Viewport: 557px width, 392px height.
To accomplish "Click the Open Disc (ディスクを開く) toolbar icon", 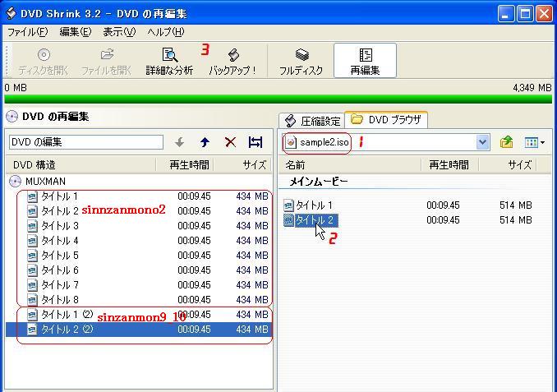I will (44, 55).
